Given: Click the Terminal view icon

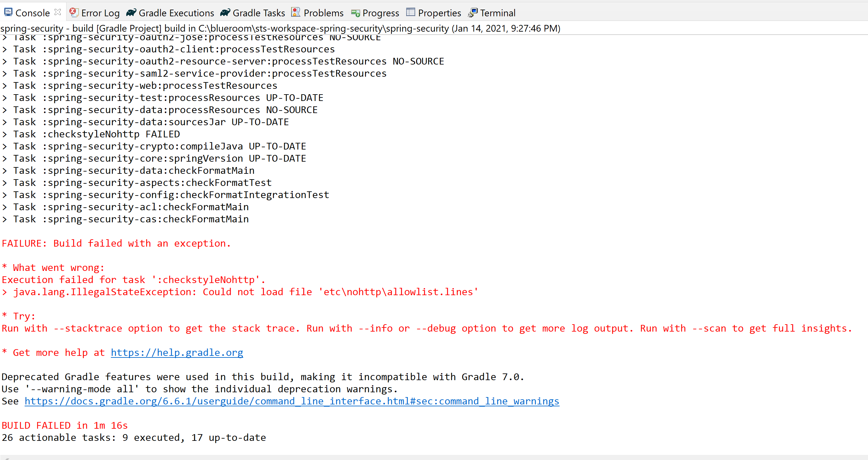Looking at the screenshot, I should click(x=473, y=12).
